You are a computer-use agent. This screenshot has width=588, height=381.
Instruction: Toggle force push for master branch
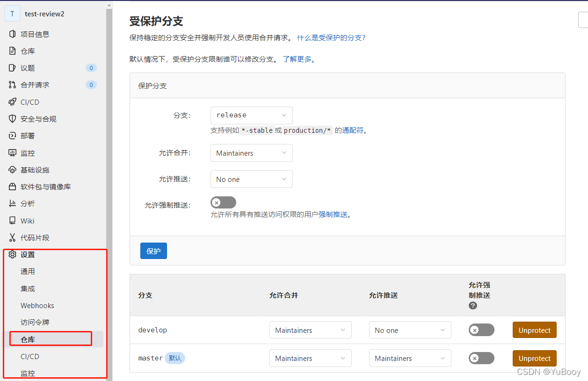coord(481,358)
